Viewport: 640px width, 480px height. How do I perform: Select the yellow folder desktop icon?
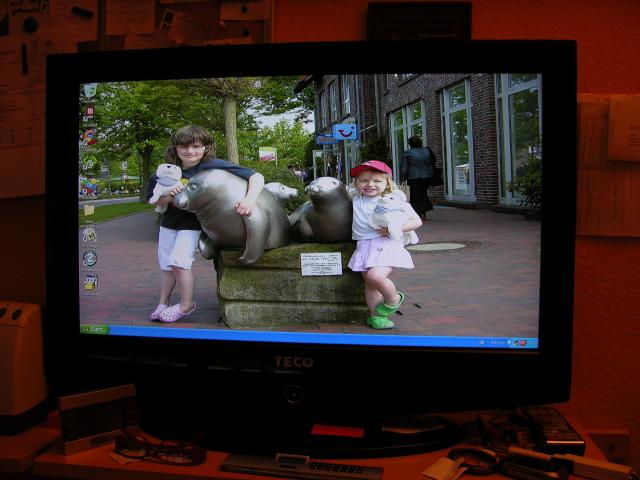click(x=89, y=210)
